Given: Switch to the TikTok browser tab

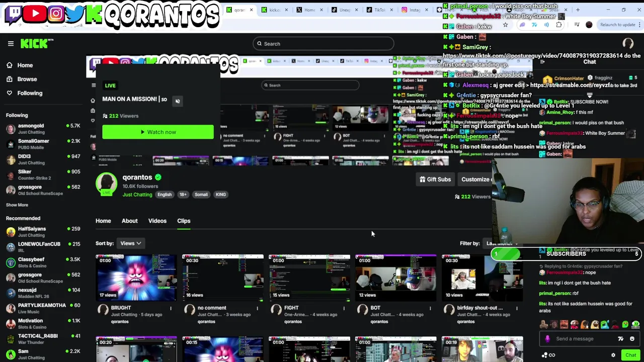Looking at the screenshot, I should click(x=379, y=10).
